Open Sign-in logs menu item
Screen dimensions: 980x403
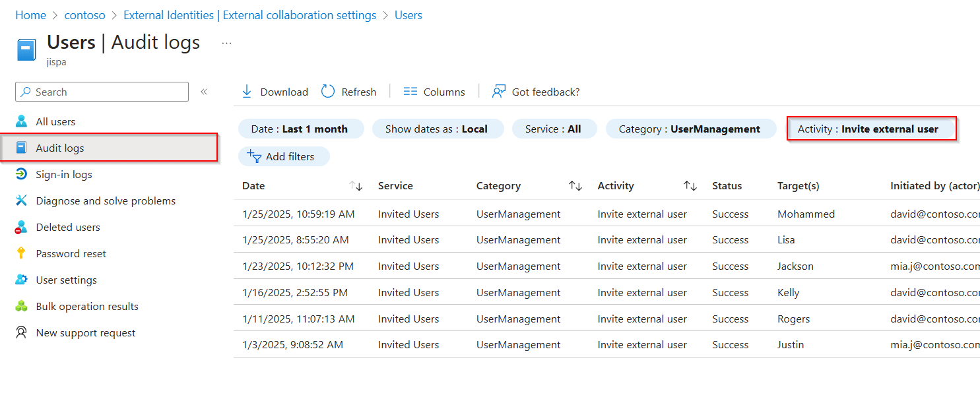[64, 174]
